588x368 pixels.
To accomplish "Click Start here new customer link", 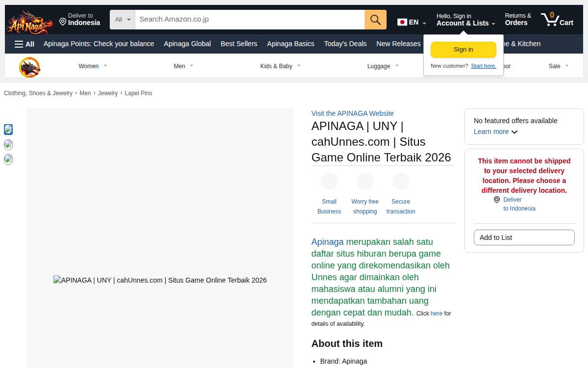I will click(x=484, y=66).
